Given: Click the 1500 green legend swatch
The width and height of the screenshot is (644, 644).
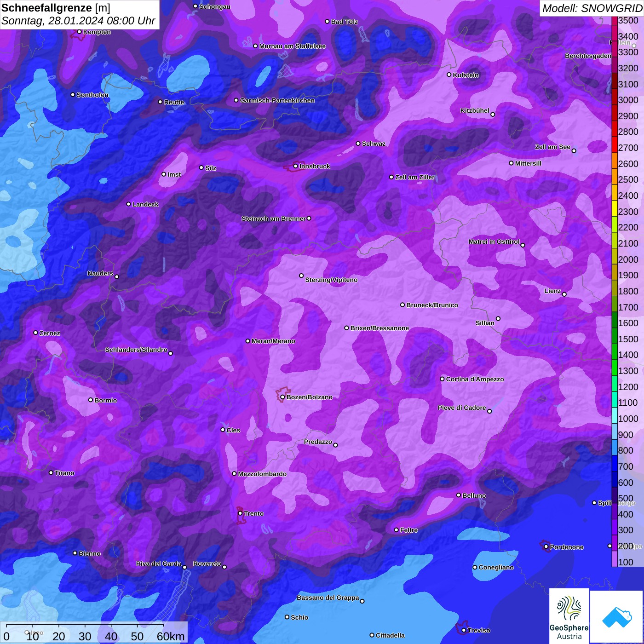Looking at the screenshot, I should 615,335.
